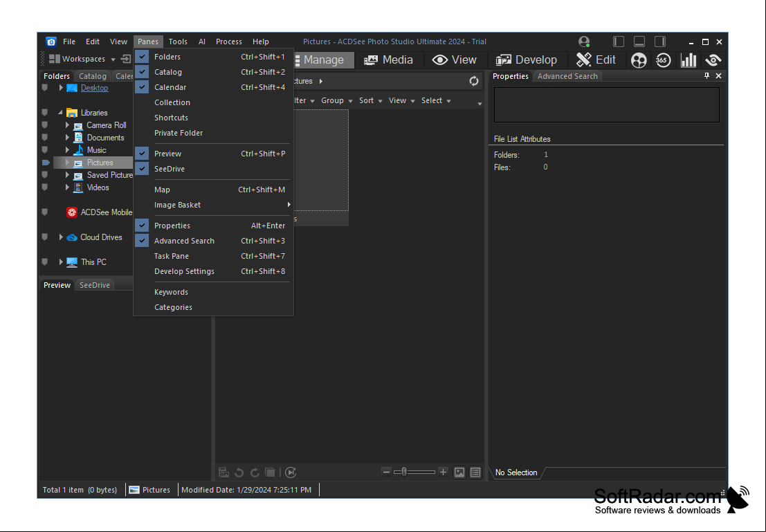The height and width of the screenshot is (532, 766).
Task: Click the import icon beside Workspaces
Action: pyautogui.click(x=126, y=59)
